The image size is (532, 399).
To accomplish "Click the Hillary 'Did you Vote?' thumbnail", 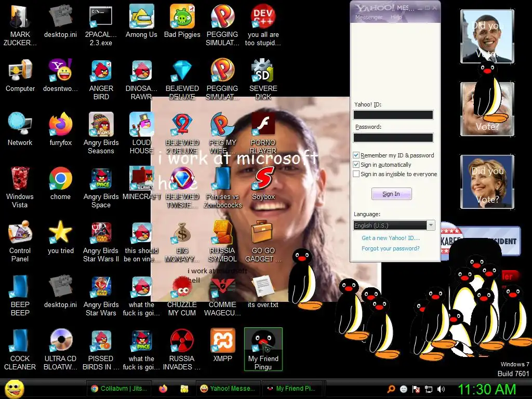I will point(487,181).
